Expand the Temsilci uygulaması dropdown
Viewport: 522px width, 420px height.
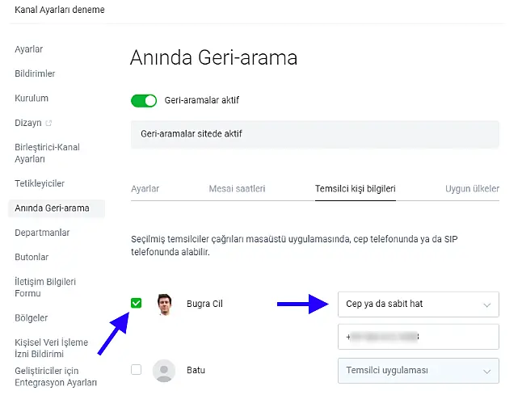coord(418,371)
